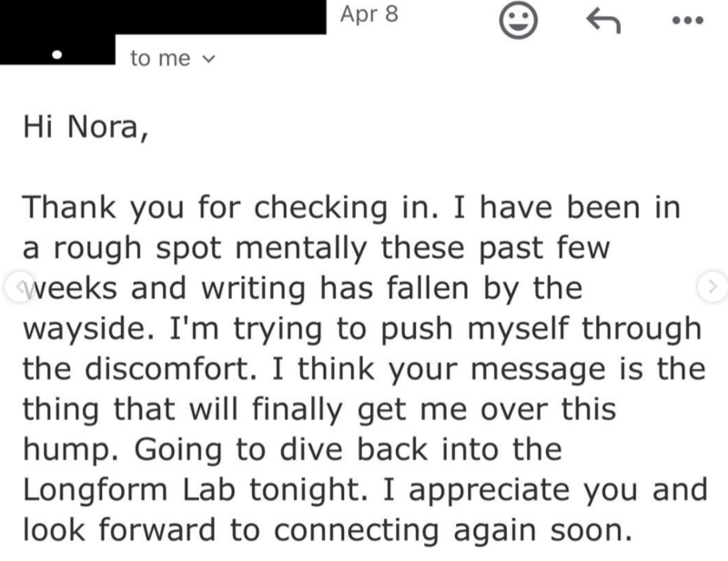
Task: Click the phrase 'over this' in the body
Action: pos(549,409)
